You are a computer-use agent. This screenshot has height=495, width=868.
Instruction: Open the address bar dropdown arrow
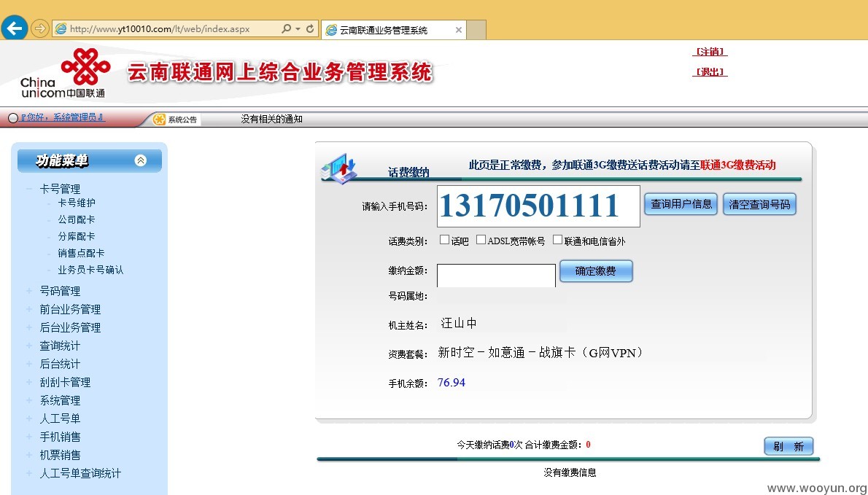click(298, 28)
